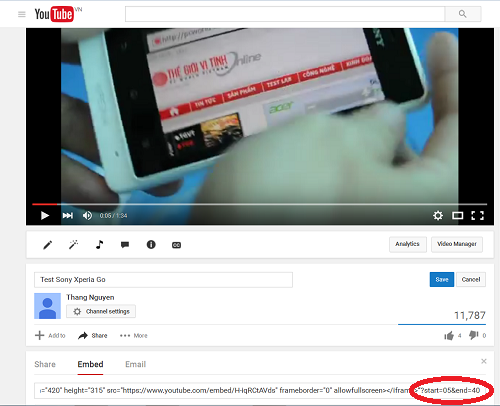Screen dimensions: 500x406
Task: Open the Thang Nguyen channel link
Action: [x=90, y=297]
